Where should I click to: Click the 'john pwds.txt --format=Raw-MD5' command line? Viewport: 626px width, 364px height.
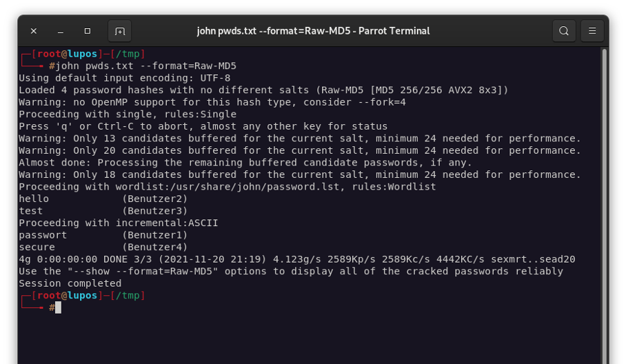[x=145, y=66]
